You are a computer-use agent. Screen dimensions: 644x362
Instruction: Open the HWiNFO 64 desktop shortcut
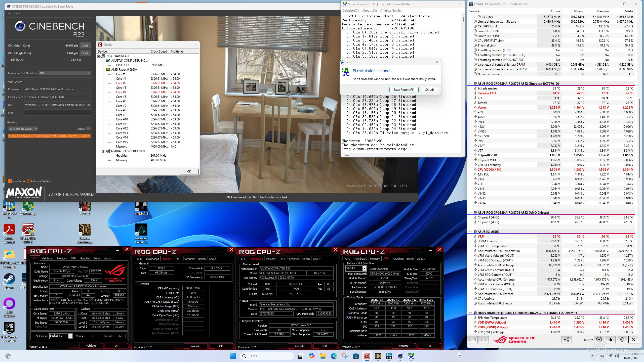click(9, 209)
